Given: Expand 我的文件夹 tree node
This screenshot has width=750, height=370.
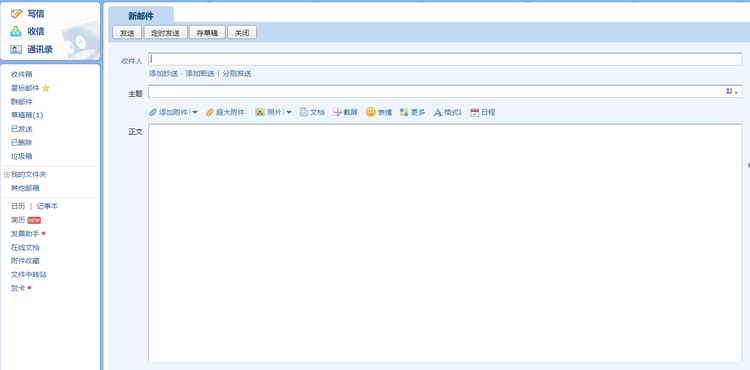Looking at the screenshot, I should [7, 175].
